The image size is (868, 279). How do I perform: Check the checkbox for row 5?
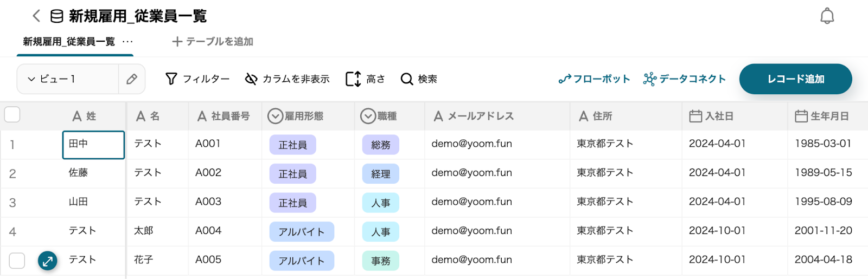click(17, 261)
